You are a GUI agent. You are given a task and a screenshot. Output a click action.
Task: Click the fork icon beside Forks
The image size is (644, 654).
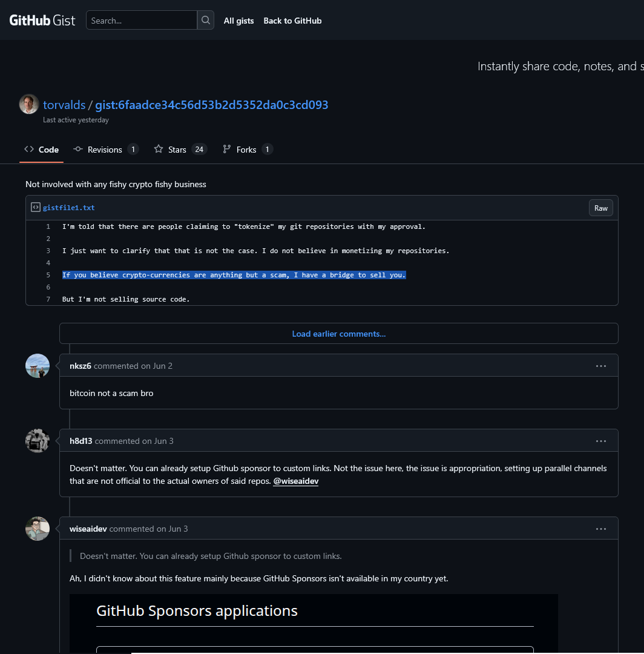click(227, 149)
